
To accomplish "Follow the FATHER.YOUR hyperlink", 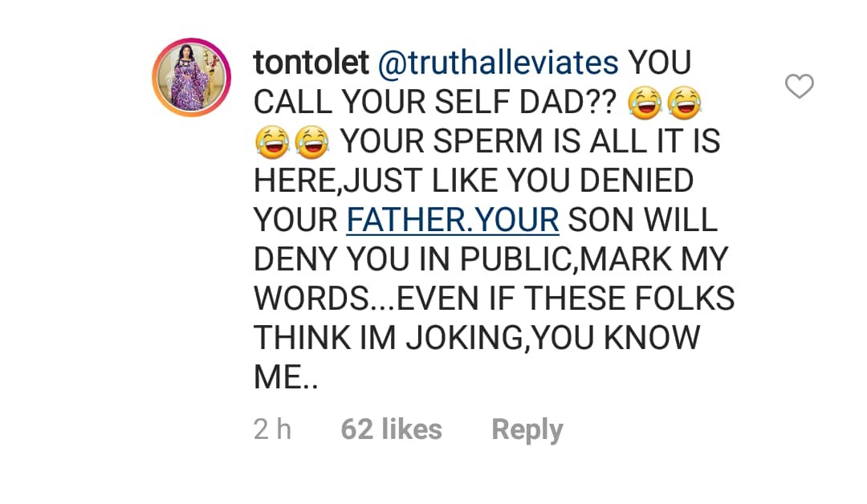I will coord(453,219).
